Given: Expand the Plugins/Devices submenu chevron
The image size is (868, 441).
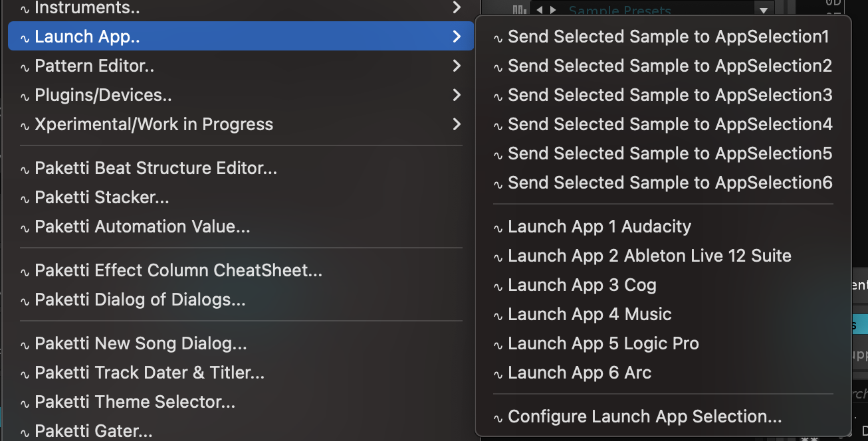Looking at the screenshot, I should [x=456, y=95].
